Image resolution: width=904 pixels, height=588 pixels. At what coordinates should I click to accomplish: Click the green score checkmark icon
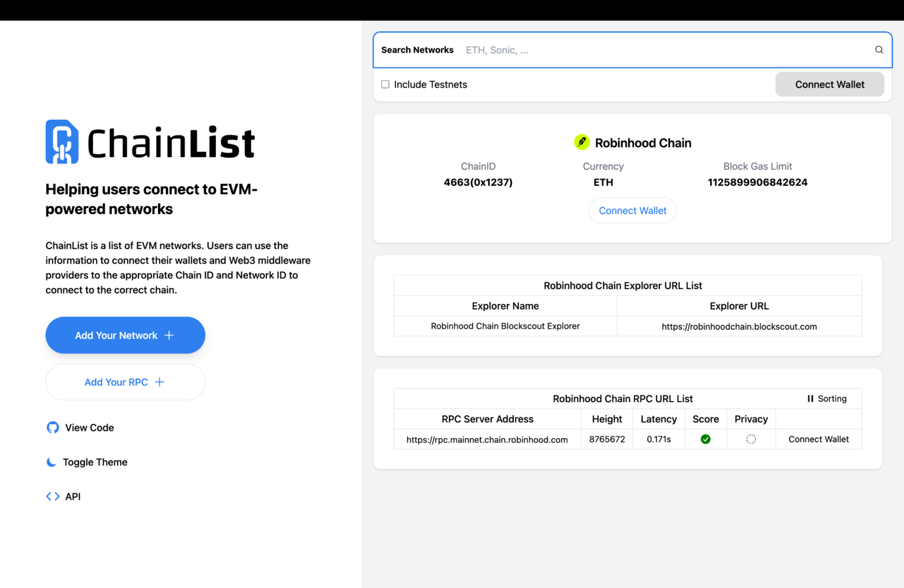pyautogui.click(x=706, y=439)
